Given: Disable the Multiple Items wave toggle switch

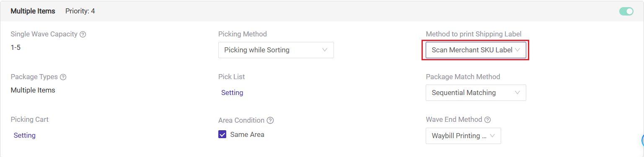Looking at the screenshot, I should [x=626, y=11].
